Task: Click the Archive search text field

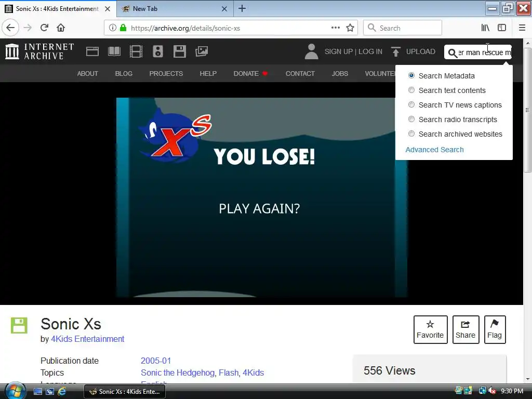Action: point(484,52)
